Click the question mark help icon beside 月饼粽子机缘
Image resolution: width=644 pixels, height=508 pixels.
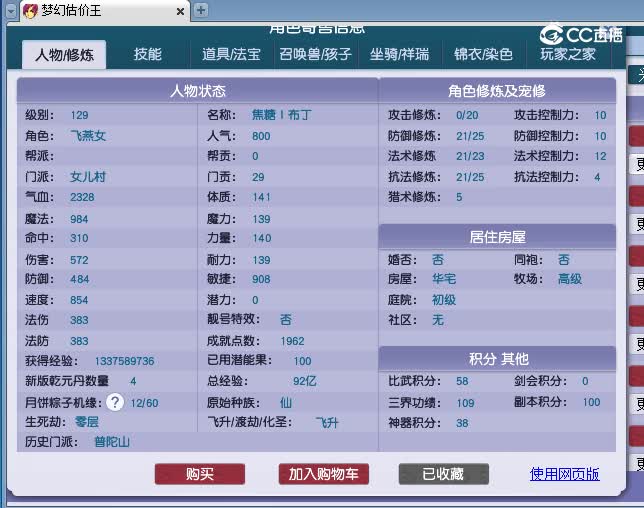click(x=115, y=402)
